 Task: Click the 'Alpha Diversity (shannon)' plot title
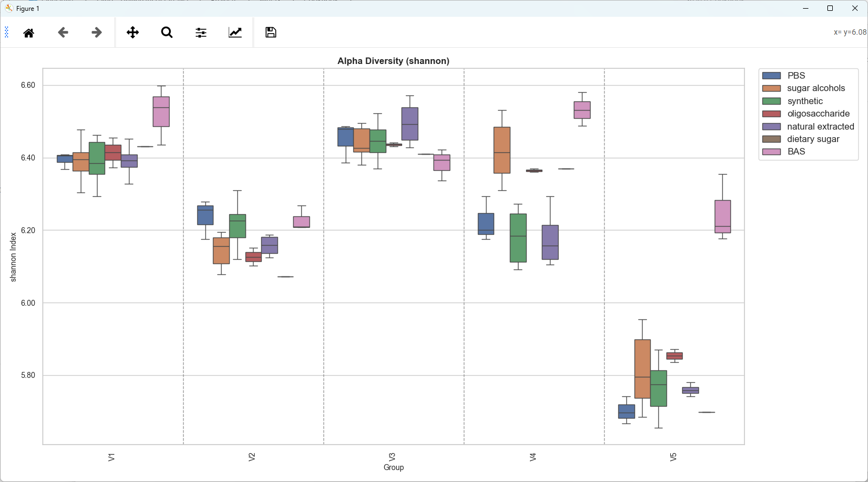393,61
